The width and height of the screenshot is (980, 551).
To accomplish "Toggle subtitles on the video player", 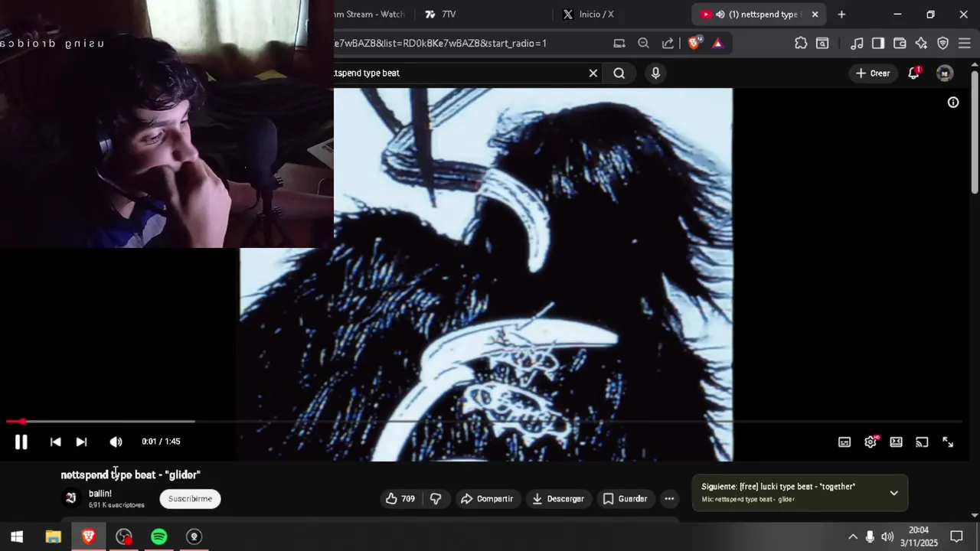I will (x=844, y=442).
